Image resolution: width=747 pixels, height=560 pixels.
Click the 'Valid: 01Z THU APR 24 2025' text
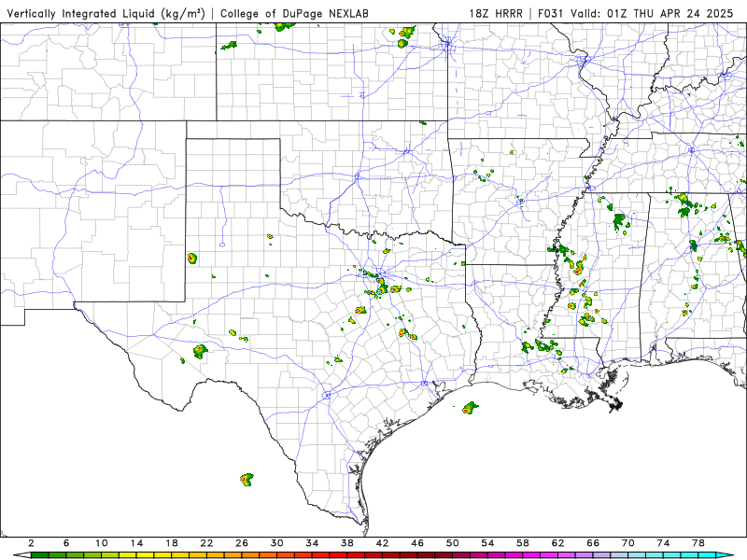[x=652, y=14]
